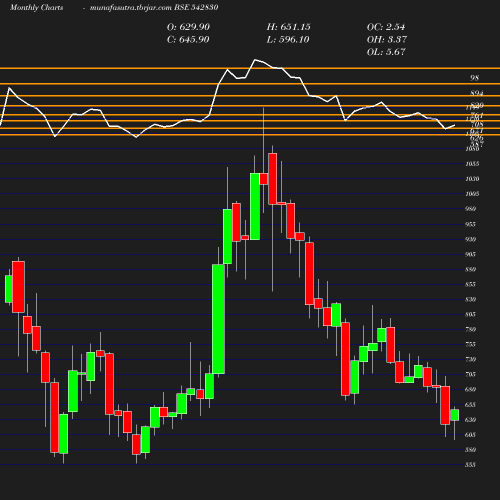Click price axis label 555

point(470,465)
